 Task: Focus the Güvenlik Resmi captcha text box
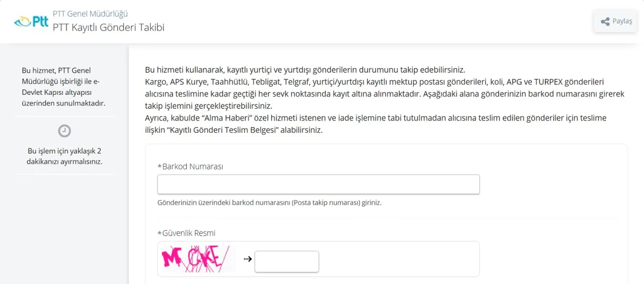[287, 261]
